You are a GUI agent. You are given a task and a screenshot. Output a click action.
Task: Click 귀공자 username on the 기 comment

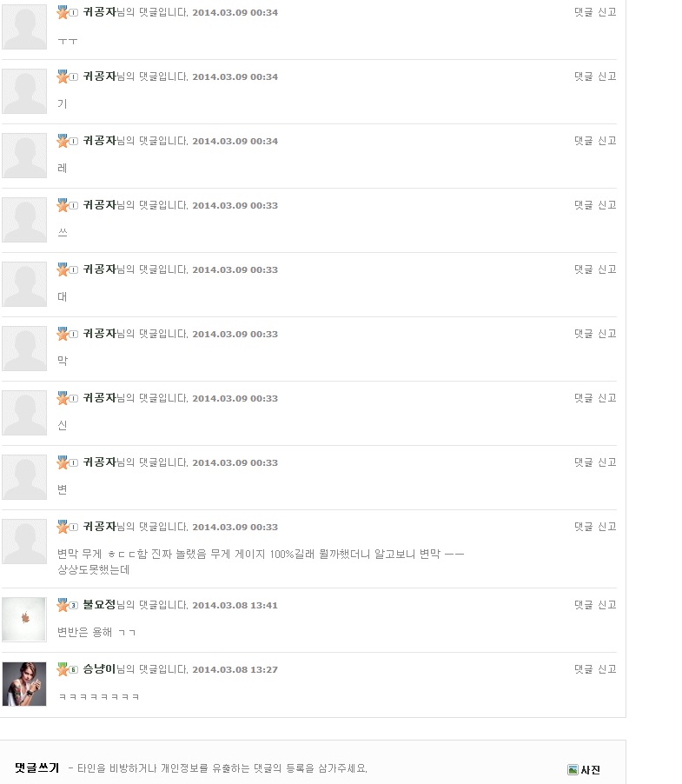99,76
